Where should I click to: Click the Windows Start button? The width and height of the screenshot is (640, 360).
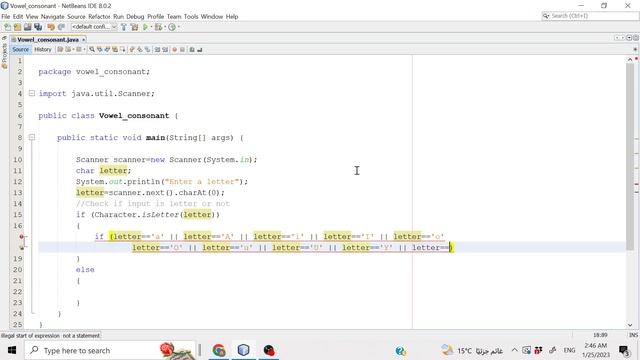coord(12,350)
